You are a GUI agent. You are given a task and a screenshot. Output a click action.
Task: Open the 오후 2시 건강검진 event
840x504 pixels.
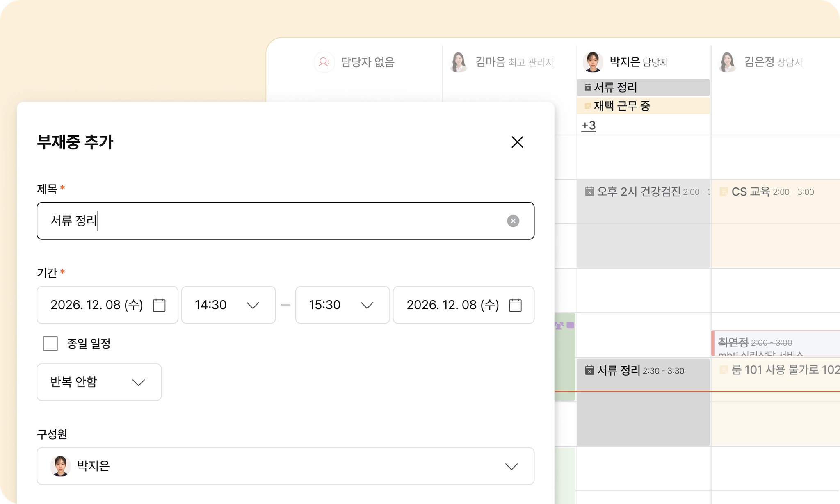[643, 223]
